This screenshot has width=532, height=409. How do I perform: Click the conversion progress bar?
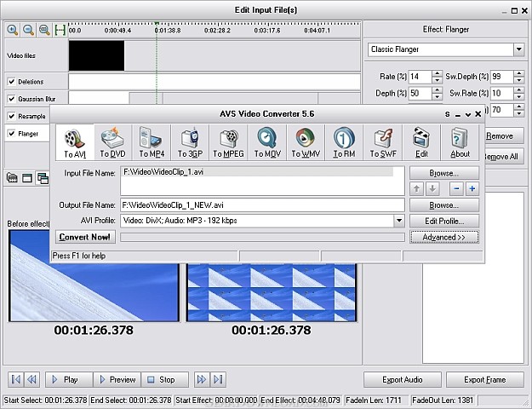coord(262,237)
